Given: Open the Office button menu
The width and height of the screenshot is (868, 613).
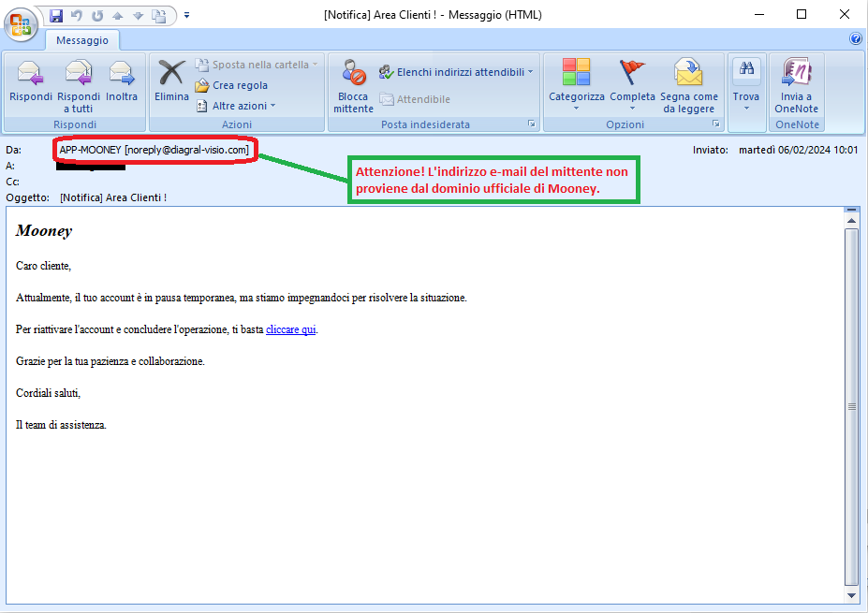Looking at the screenshot, I should point(21,25).
